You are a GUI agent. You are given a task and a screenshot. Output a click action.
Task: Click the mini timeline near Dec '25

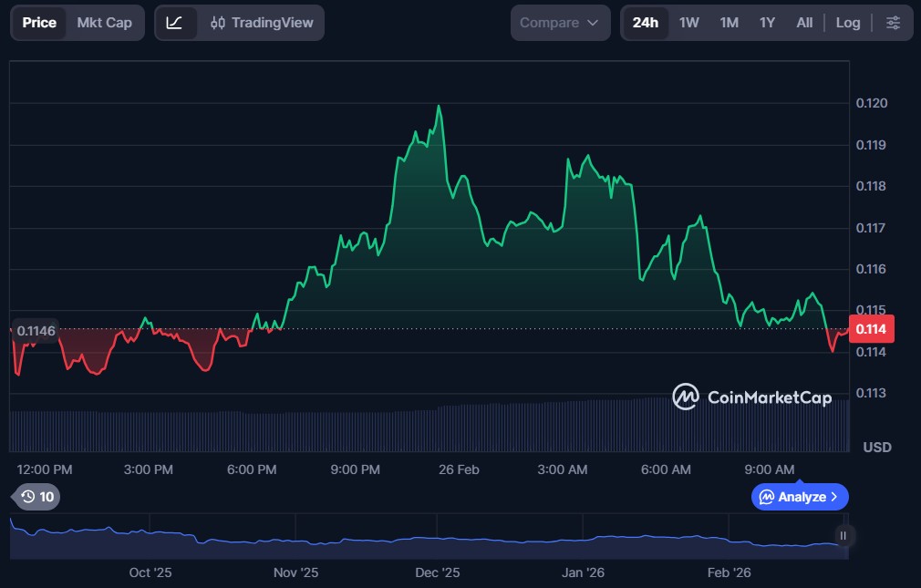coord(438,540)
